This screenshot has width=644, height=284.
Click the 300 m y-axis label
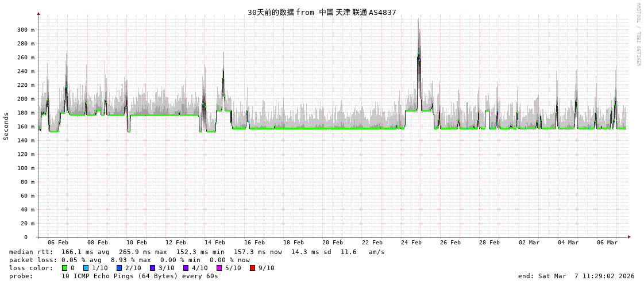(x=25, y=30)
